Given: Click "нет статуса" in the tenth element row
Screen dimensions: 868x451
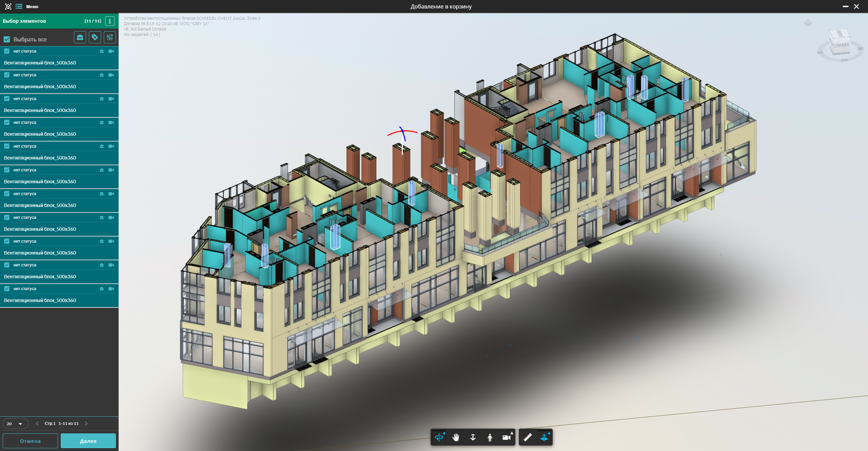Looking at the screenshot, I should click(x=25, y=265).
